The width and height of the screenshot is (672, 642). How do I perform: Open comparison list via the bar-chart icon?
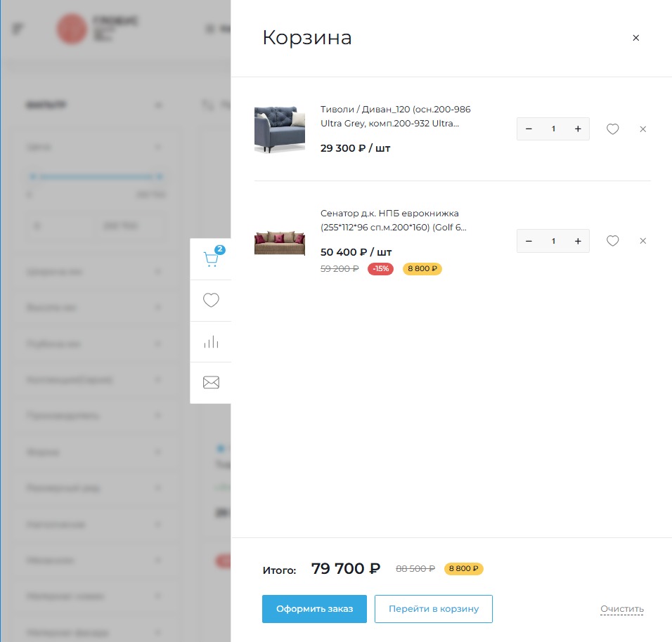[210, 341]
